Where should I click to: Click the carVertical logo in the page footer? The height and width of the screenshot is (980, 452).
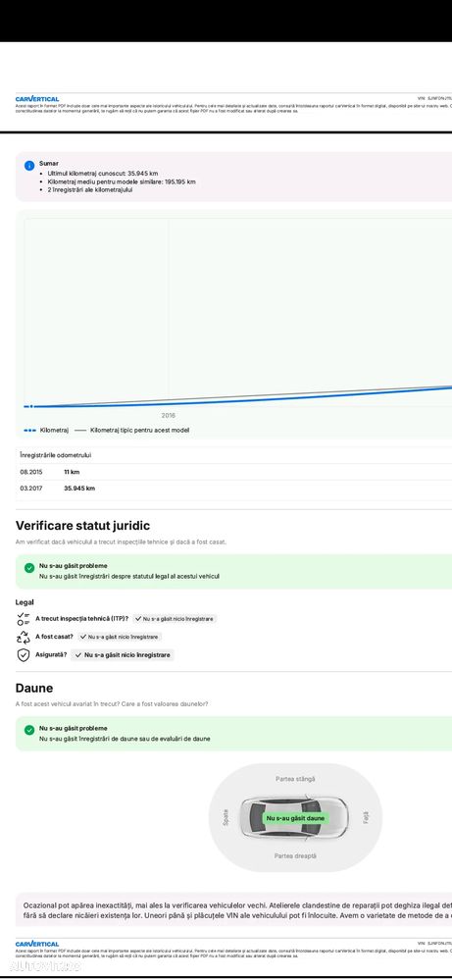(x=37, y=944)
